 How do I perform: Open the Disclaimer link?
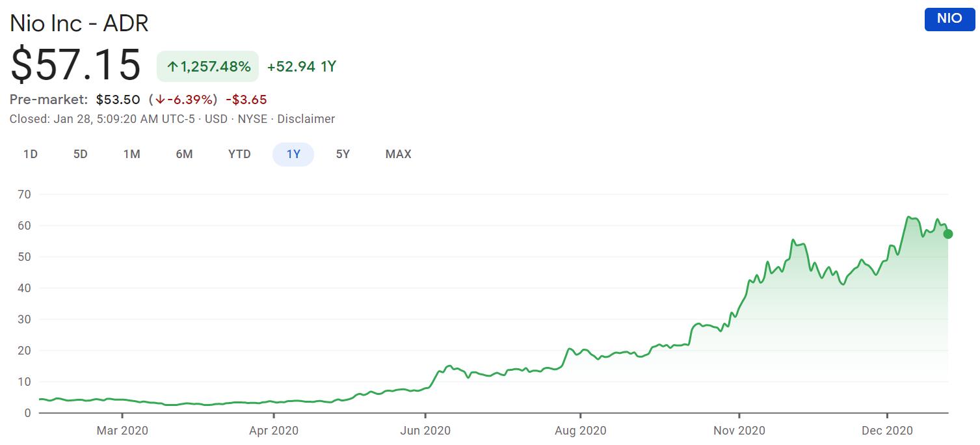coord(306,119)
